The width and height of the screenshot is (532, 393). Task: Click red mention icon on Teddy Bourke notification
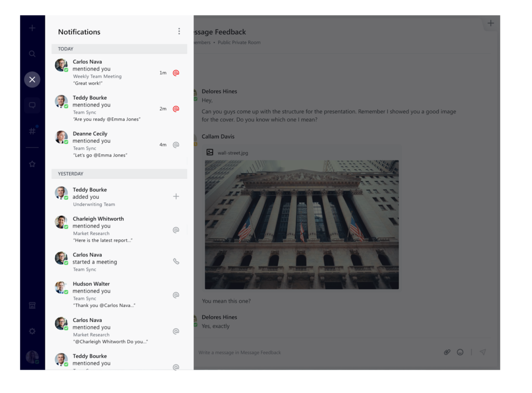coord(176,109)
